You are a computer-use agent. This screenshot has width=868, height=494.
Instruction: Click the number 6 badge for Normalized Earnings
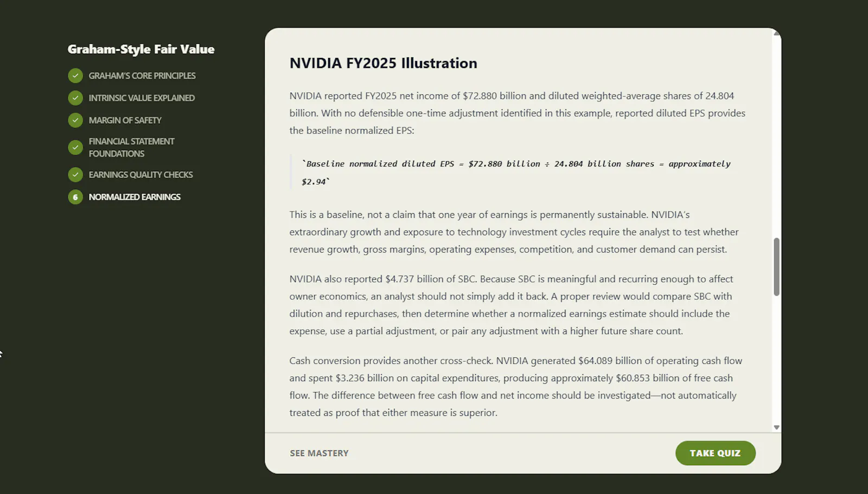tap(75, 197)
